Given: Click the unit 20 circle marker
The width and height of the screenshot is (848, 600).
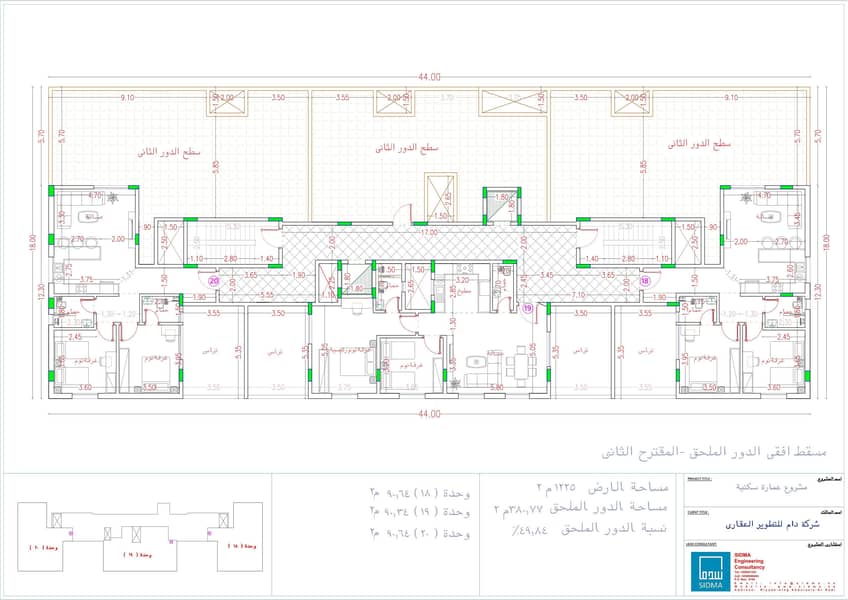Looking at the screenshot, I should click(x=214, y=281).
